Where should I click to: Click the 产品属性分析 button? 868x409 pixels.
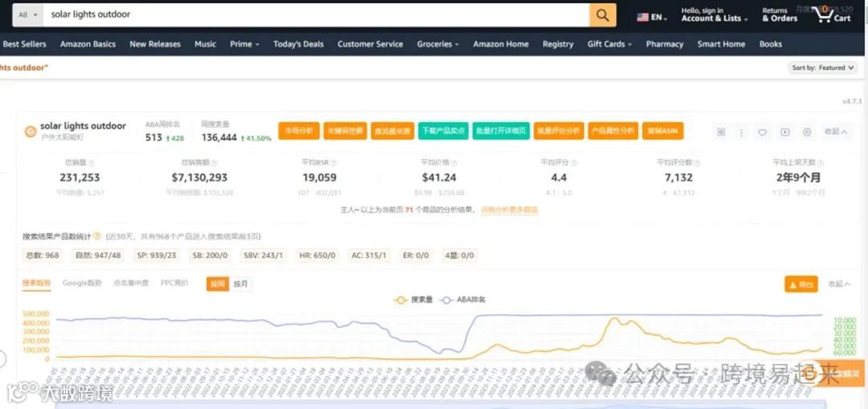point(612,131)
